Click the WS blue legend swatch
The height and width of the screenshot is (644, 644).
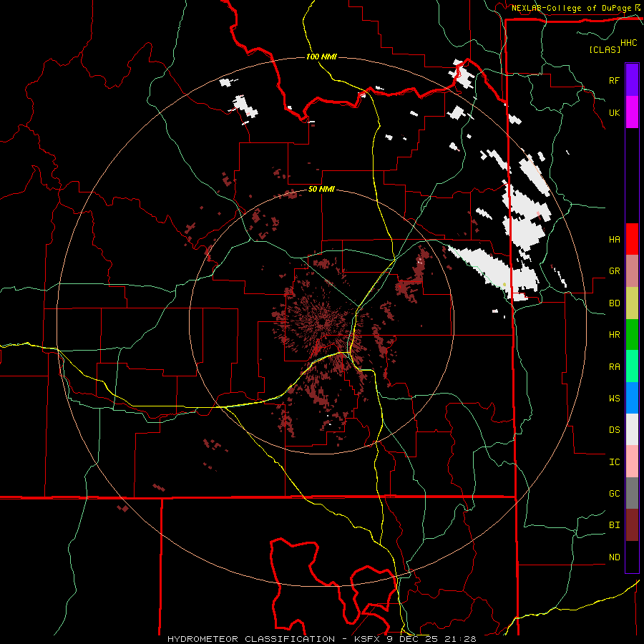pos(632,398)
